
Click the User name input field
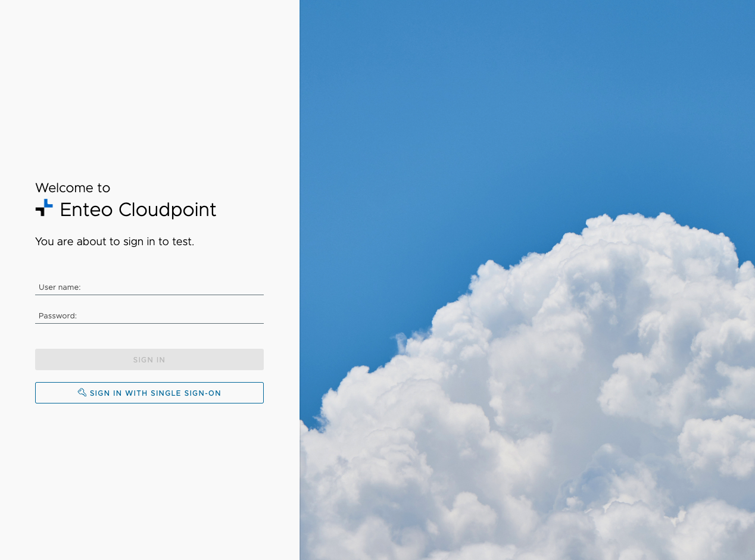(149, 287)
